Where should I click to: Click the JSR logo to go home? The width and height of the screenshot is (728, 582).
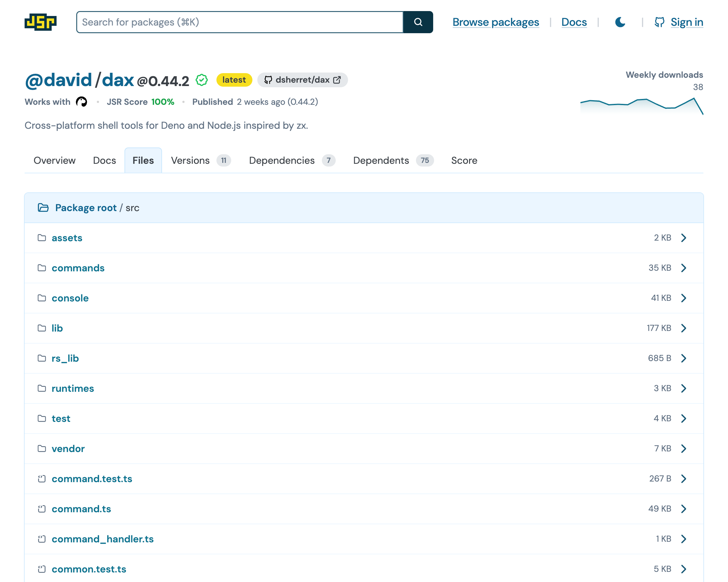pos(40,22)
